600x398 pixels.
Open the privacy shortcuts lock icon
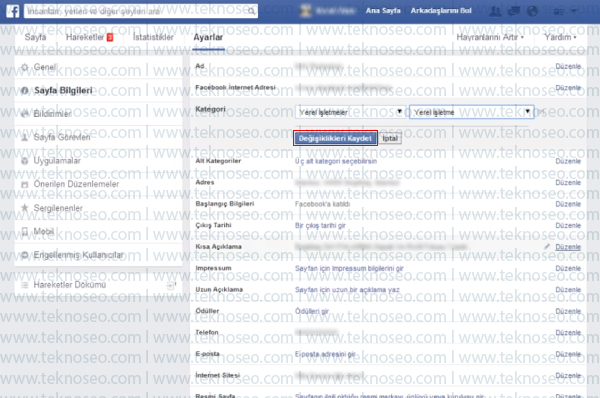(558, 11)
